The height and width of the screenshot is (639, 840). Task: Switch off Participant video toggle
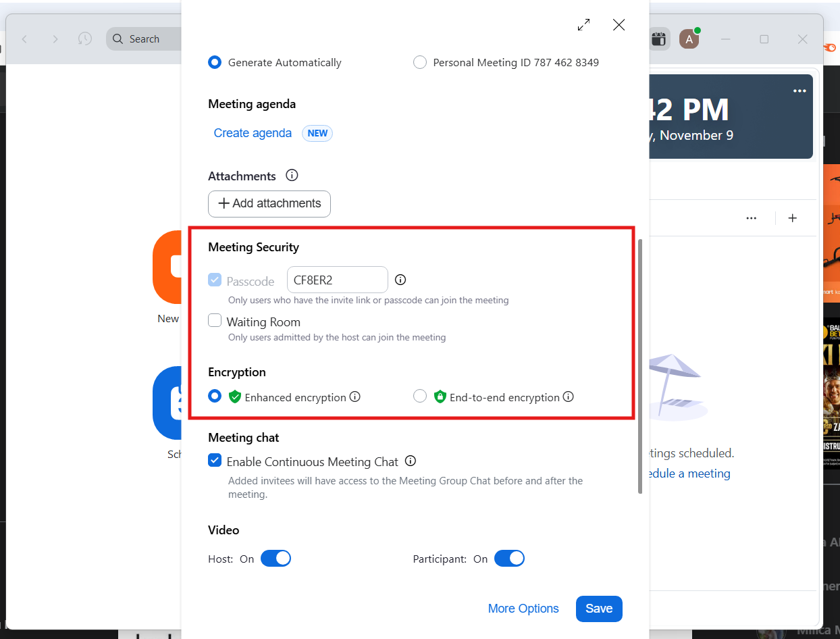[x=509, y=559]
